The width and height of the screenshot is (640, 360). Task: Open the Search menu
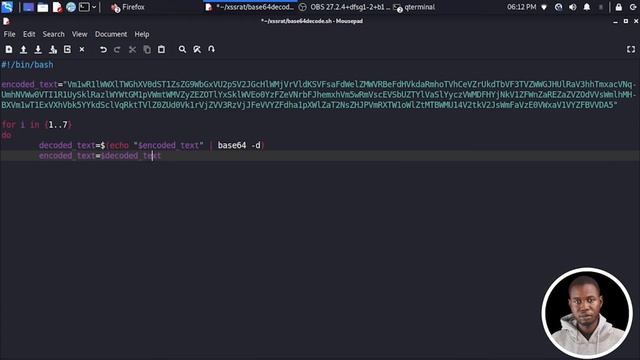click(x=53, y=34)
